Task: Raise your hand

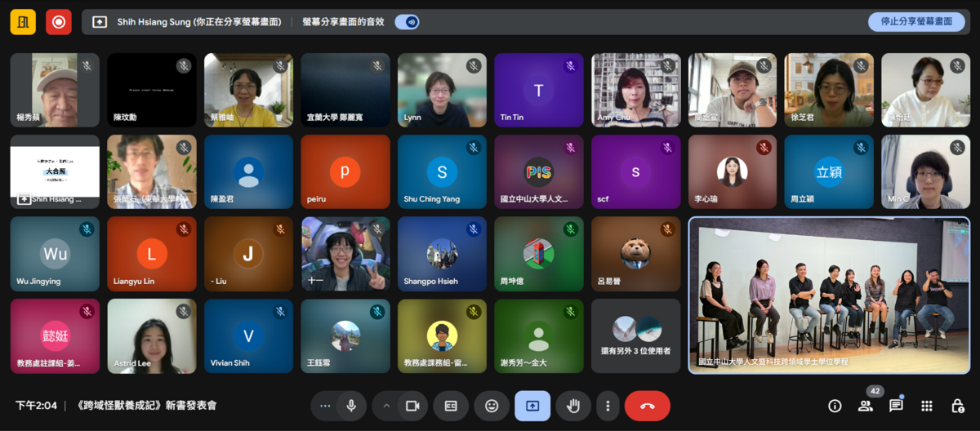Action: click(x=573, y=406)
